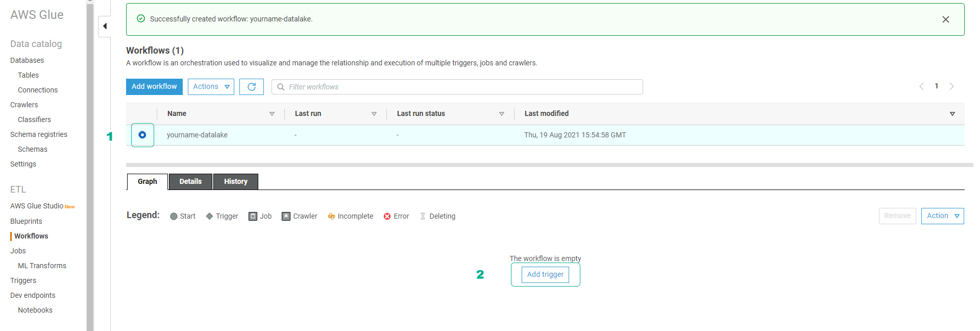Screen dimensions: 980x331
Task: Sort by Last run status column arrow
Action: coord(502,114)
